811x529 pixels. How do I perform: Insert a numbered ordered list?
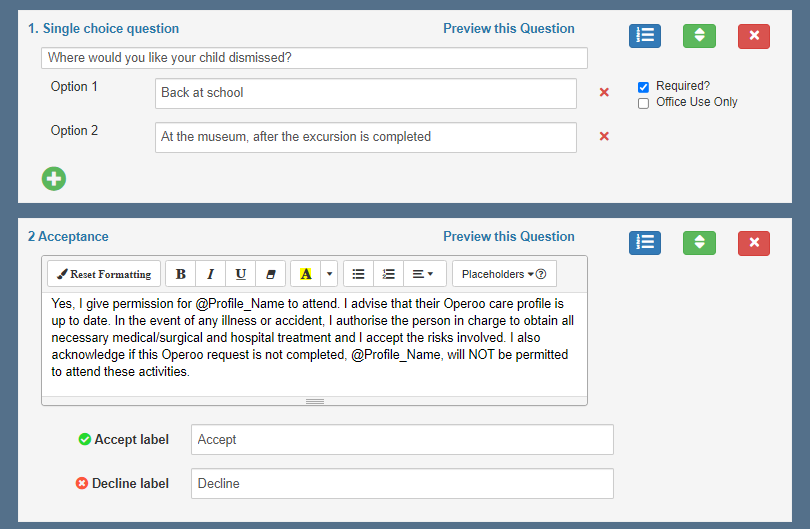pyautogui.click(x=389, y=274)
